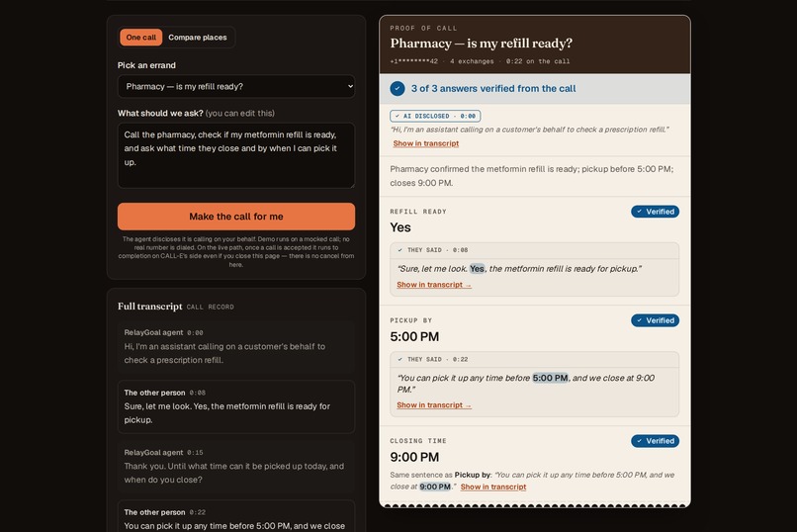Open the Pick an errand dropdown
797x532 pixels.
236,86
